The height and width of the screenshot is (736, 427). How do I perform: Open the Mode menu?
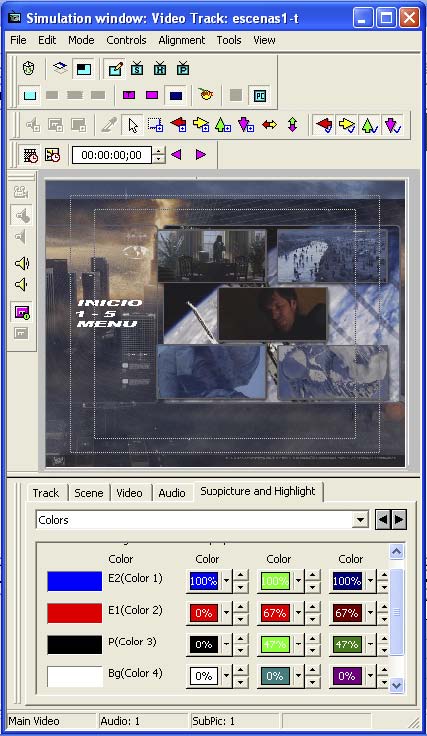coord(81,40)
